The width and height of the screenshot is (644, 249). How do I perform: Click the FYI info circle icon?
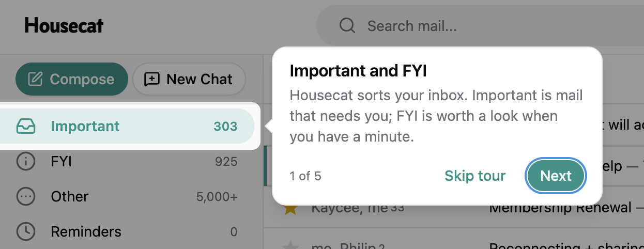(26, 162)
